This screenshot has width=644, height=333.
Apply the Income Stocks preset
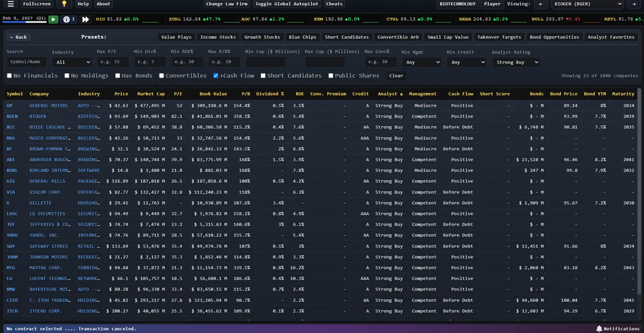[218, 37]
